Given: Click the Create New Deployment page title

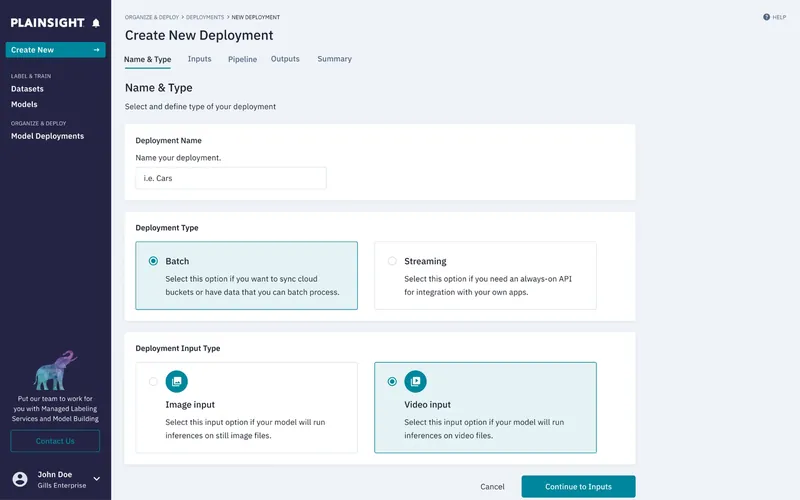Looking at the screenshot, I should pos(199,35).
